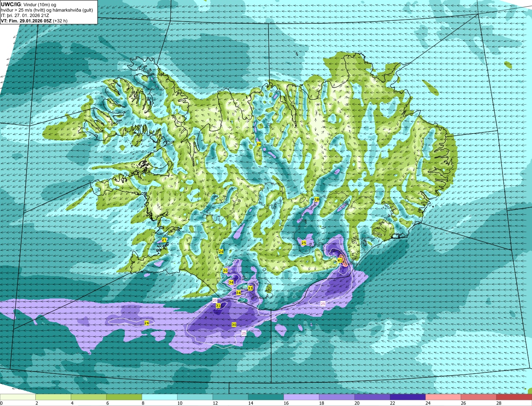Pick the red swatch above 28 m/s
The height and width of the screenshot is (406, 532).
coord(514,397)
